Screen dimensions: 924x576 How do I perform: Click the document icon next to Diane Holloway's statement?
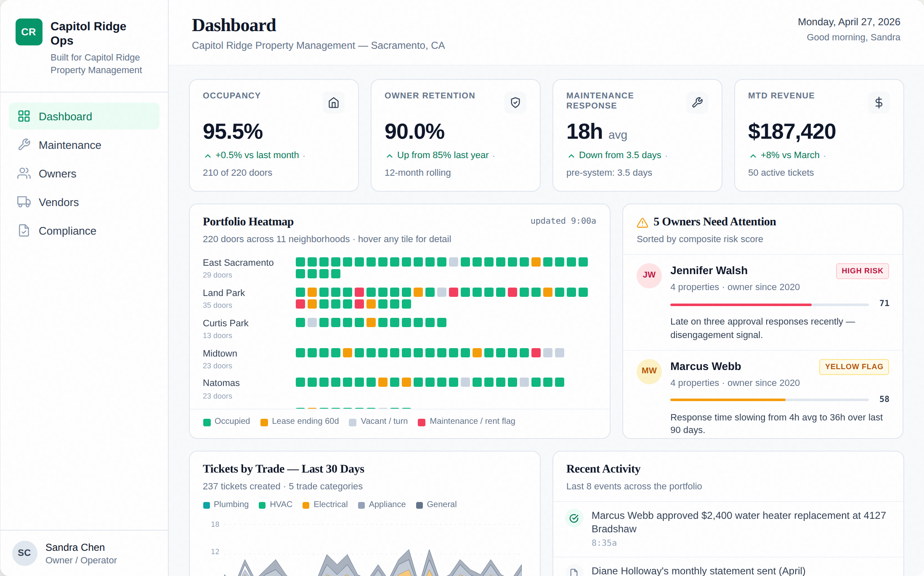pyautogui.click(x=574, y=571)
